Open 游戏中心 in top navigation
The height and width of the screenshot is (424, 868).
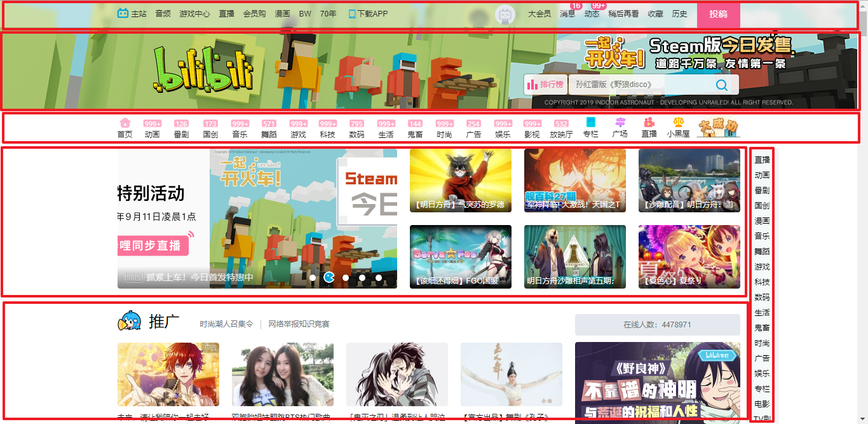(194, 14)
